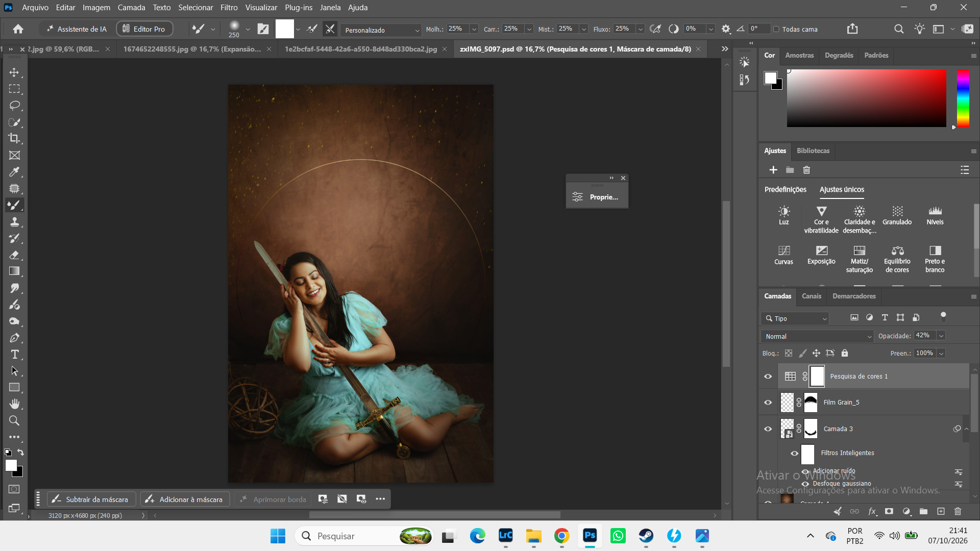
Task: Switch to the Canais tab
Action: pos(812,296)
